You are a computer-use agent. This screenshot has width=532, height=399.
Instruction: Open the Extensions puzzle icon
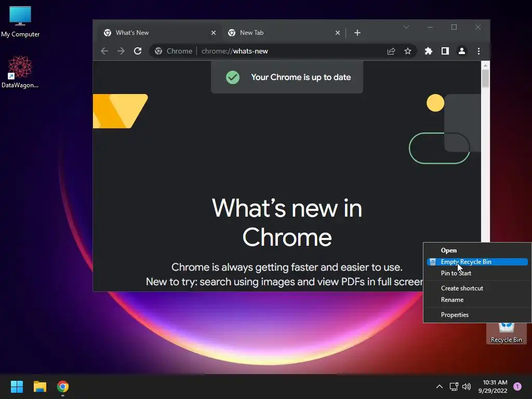click(429, 51)
